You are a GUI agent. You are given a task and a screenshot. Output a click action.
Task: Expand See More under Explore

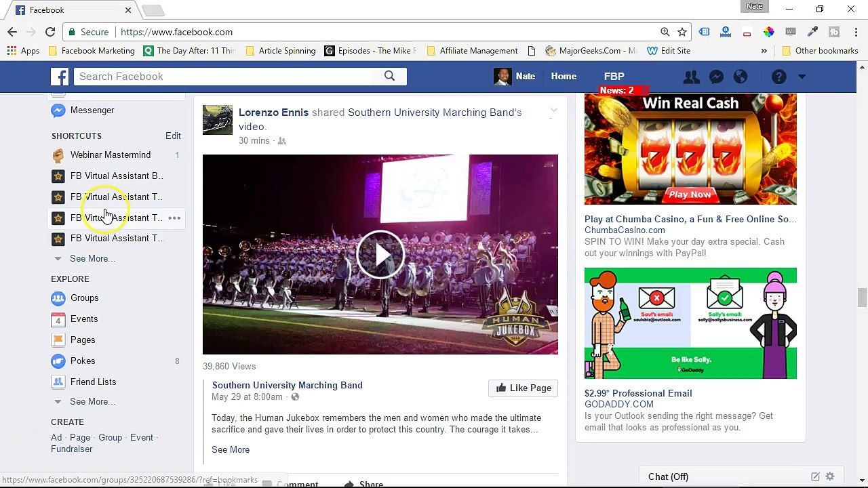tap(92, 402)
